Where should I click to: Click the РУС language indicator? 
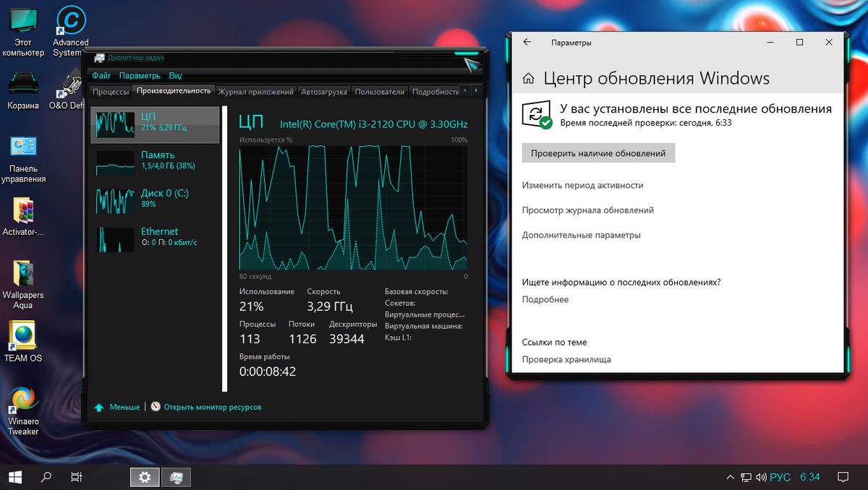780,477
